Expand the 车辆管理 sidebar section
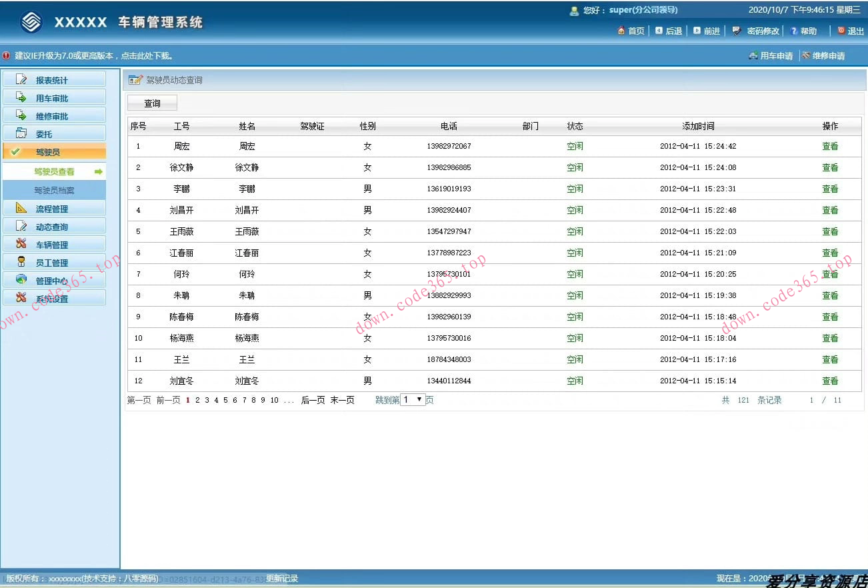Viewport: 868px width, 588px height. click(54, 245)
